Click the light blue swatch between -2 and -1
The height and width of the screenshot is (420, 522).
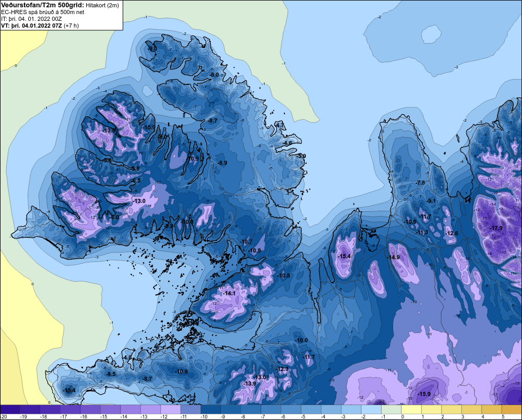pos(371,409)
